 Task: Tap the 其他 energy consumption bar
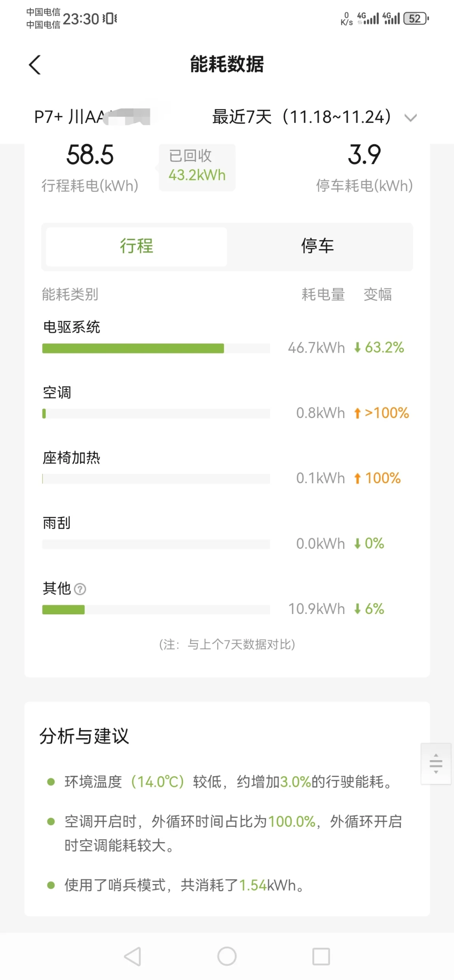pyautogui.click(x=156, y=610)
